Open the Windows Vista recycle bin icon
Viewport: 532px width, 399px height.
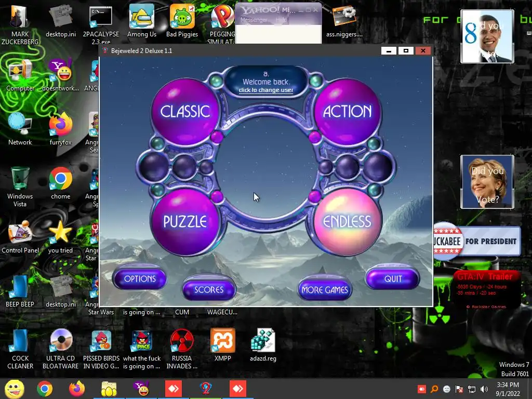(20, 187)
